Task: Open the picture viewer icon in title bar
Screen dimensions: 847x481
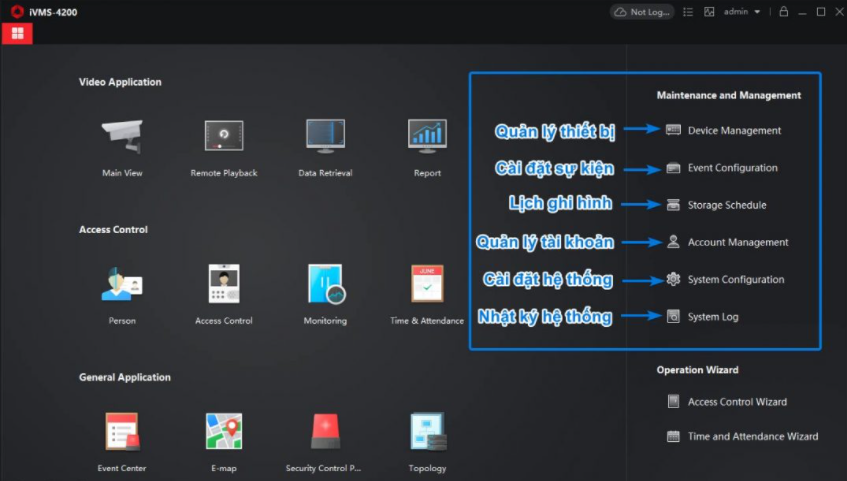Action: pos(709,11)
